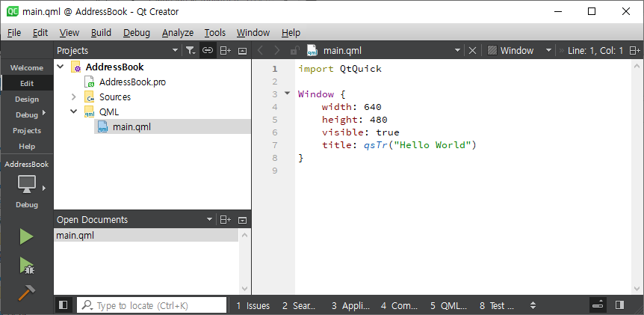Click the editor vertical scrollbar
This screenshot has width=644, height=315.
(637, 177)
